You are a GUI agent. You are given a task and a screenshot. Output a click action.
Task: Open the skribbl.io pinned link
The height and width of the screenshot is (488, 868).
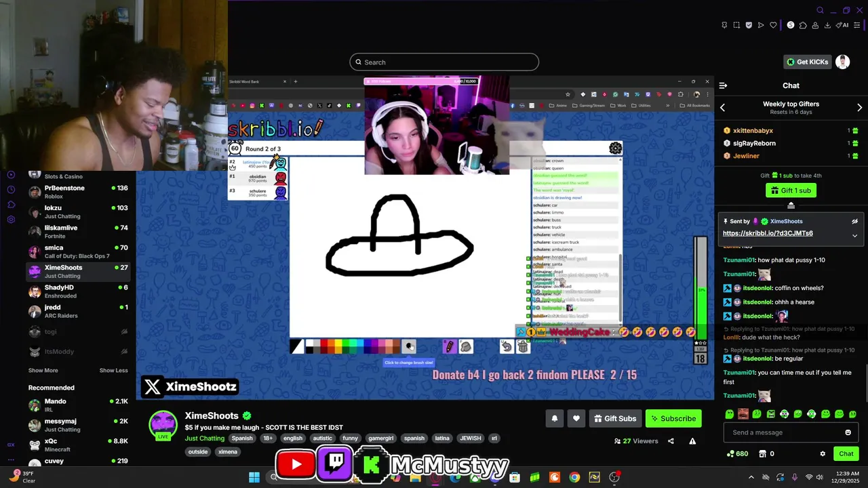(x=768, y=233)
